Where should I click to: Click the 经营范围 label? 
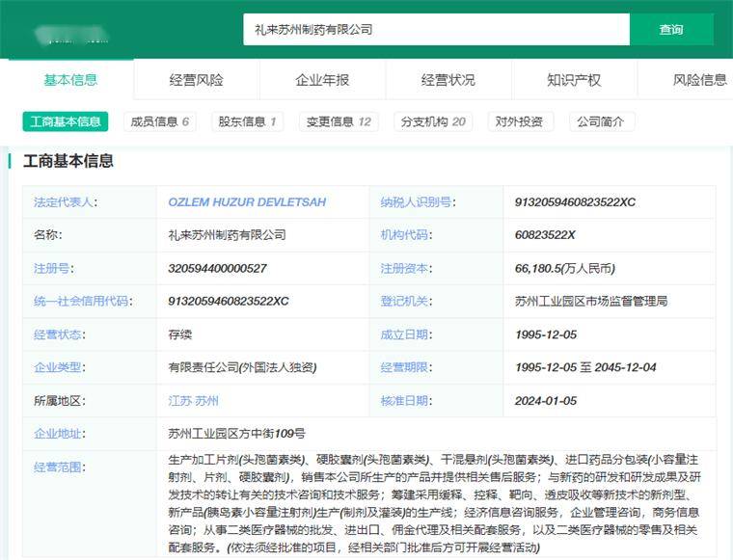point(60,467)
